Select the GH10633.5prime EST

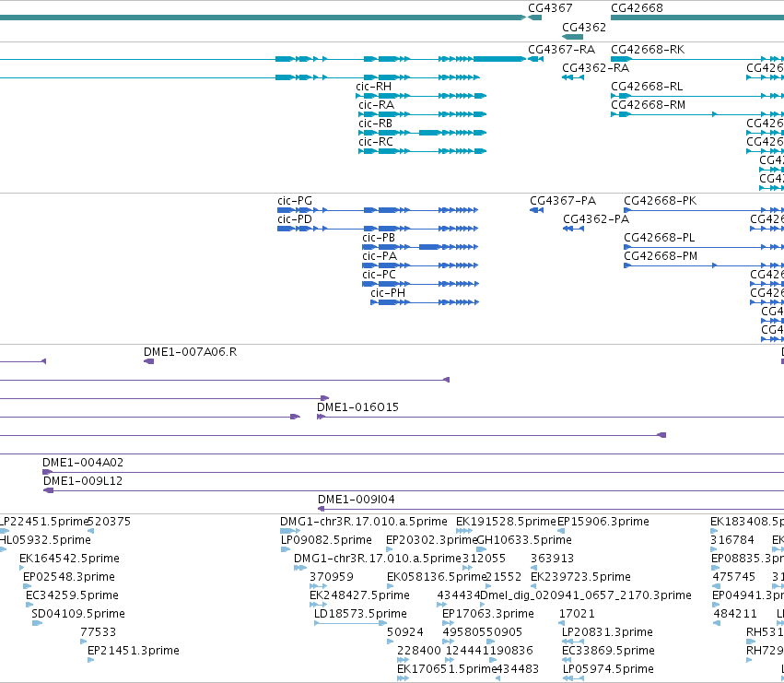coord(482,549)
